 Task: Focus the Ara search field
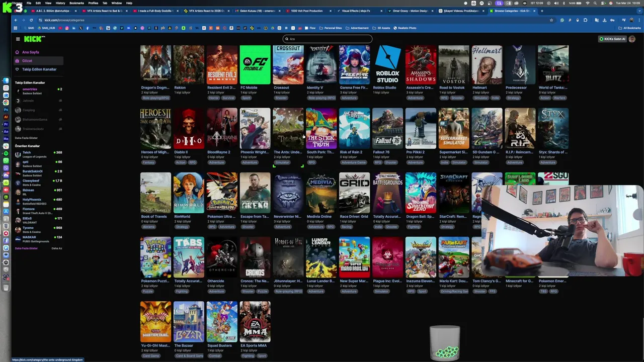(328, 39)
